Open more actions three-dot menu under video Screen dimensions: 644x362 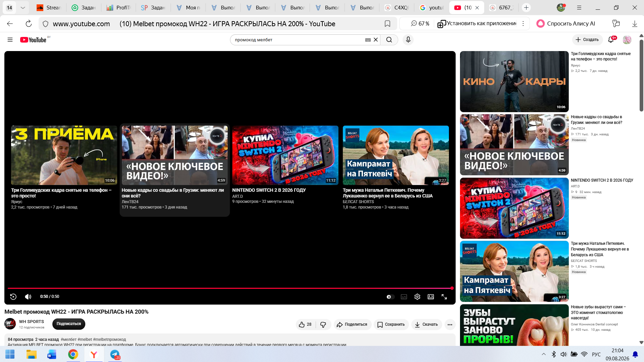[x=450, y=324]
